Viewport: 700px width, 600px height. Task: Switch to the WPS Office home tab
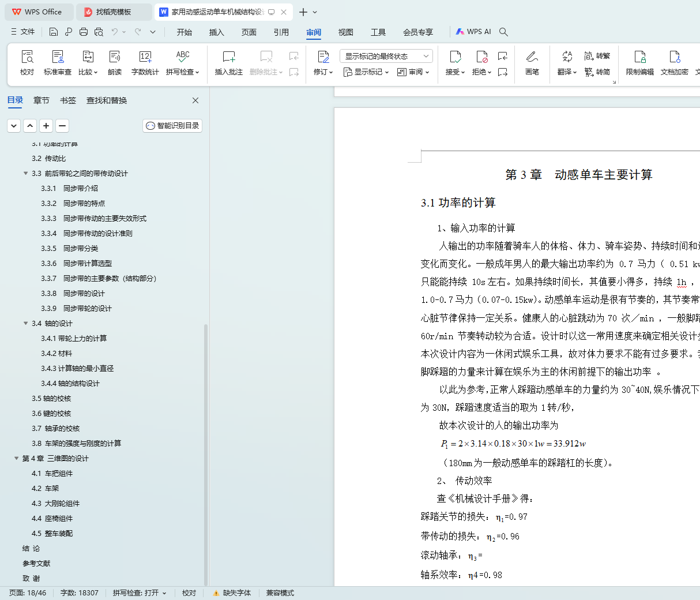(39, 12)
